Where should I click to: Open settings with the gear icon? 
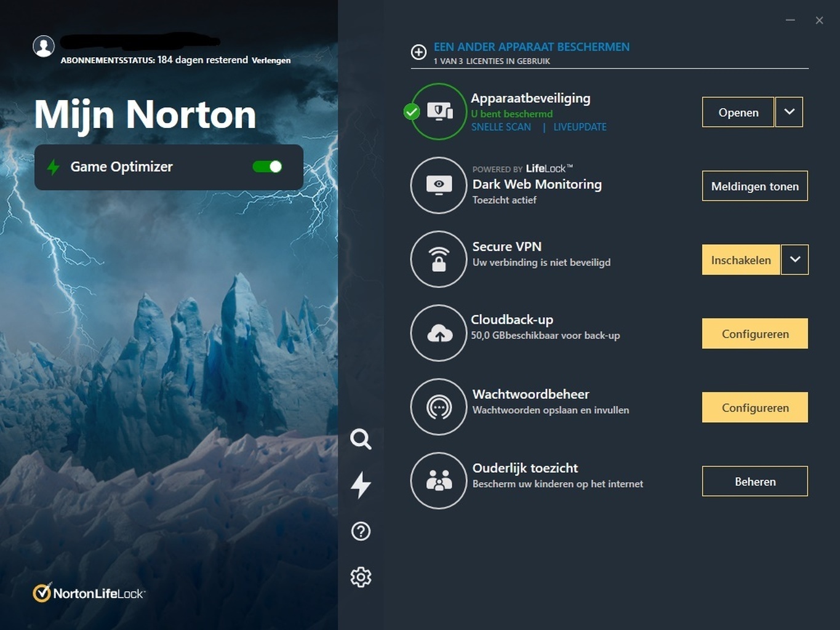[x=361, y=577]
